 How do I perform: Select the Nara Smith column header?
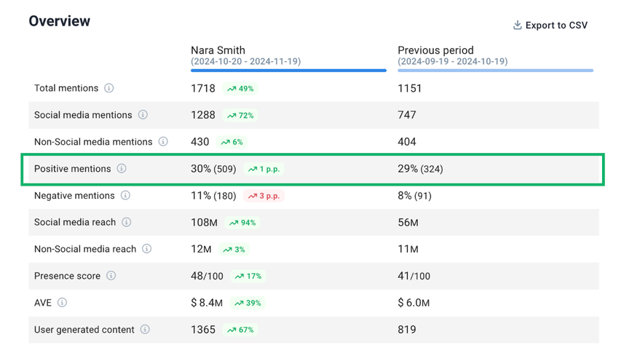tap(218, 50)
